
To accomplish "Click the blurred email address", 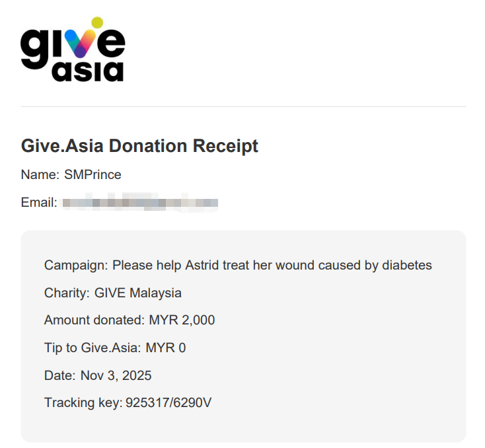I will (141, 203).
